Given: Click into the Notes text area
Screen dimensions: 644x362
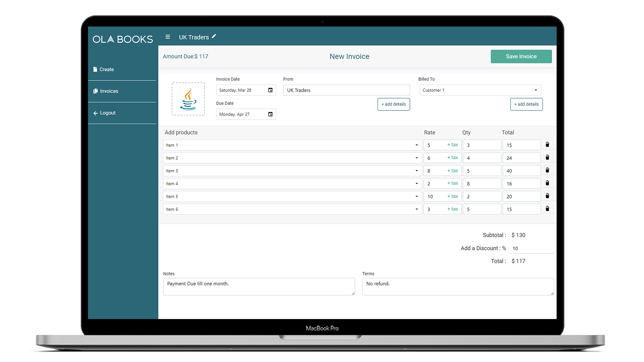Looking at the screenshot, I should click(259, 287).
